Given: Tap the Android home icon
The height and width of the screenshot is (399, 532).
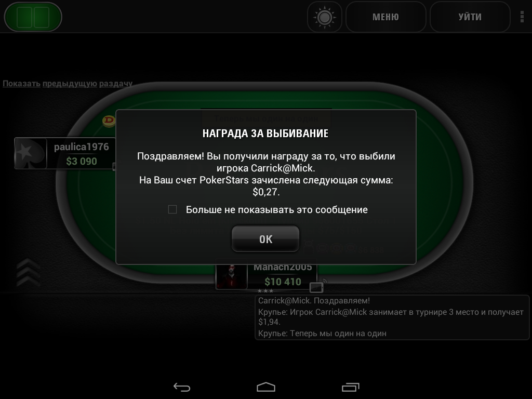Looking at the screenshot, I should (x=265, y=387).
